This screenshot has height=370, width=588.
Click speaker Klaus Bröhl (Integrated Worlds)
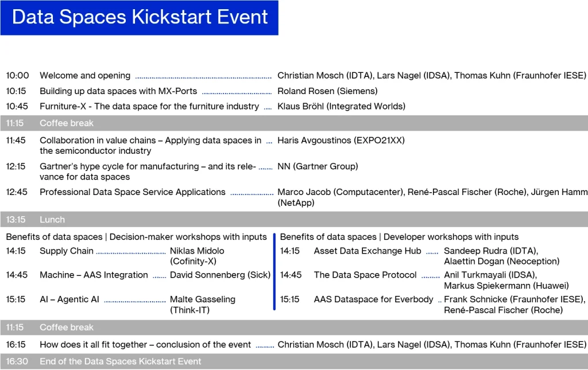[x=341, y=106]
